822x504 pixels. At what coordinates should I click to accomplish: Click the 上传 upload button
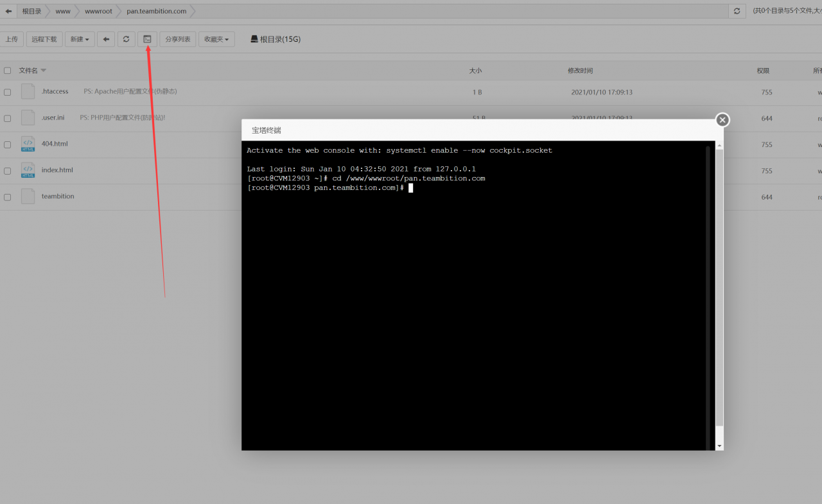pos(12,39)
